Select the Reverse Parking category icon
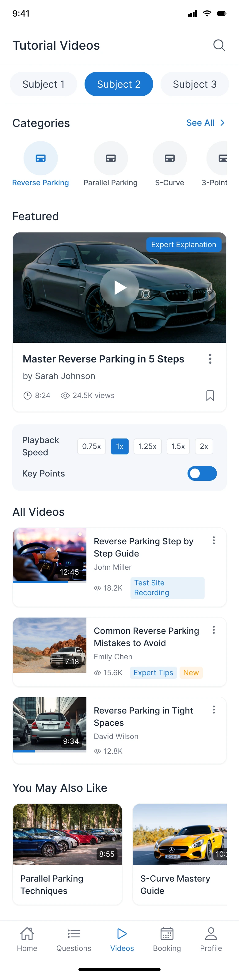 click(x=41, y=158)
